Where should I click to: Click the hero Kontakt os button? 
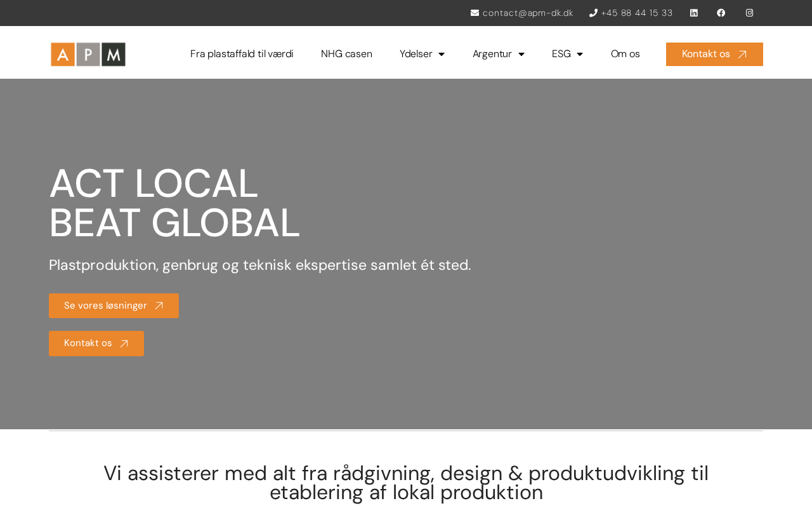(96, 344)
